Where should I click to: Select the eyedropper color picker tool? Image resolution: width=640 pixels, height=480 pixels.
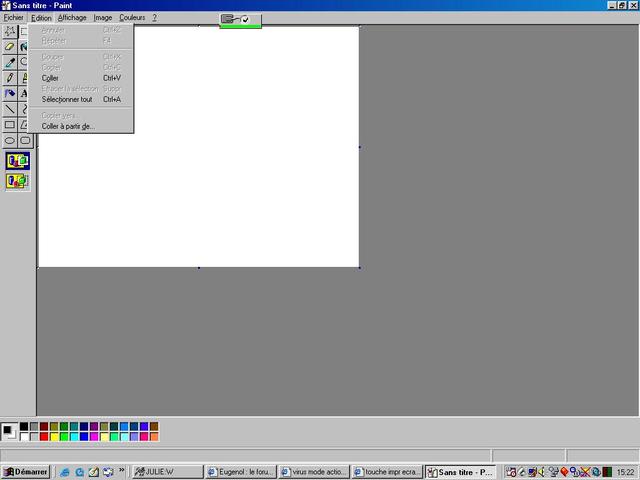(9, 62)
